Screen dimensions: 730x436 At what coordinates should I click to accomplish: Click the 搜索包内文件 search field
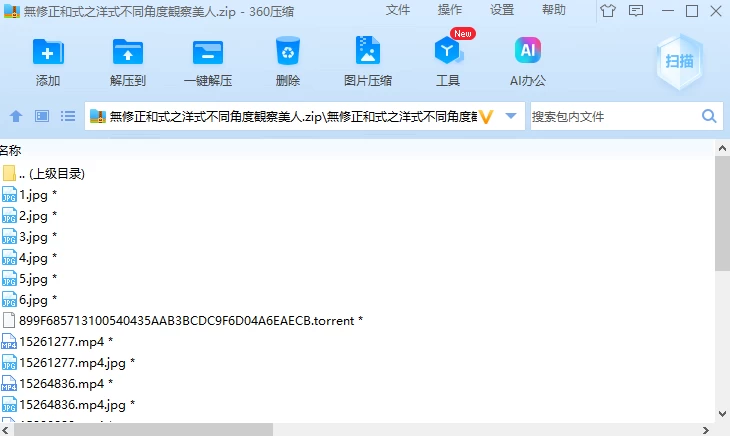click(x=615, y=116)
